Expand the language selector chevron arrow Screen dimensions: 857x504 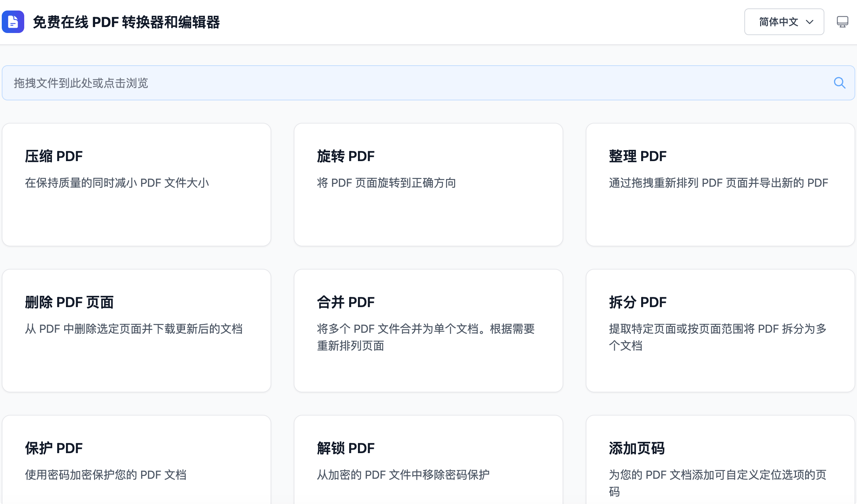pos(810,22)
